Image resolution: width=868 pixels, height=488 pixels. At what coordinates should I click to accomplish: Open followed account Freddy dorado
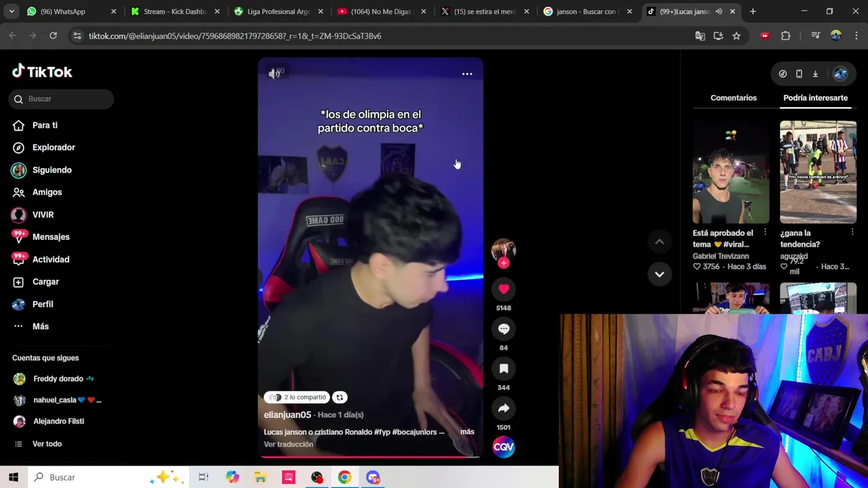click(x=58, y=379)
